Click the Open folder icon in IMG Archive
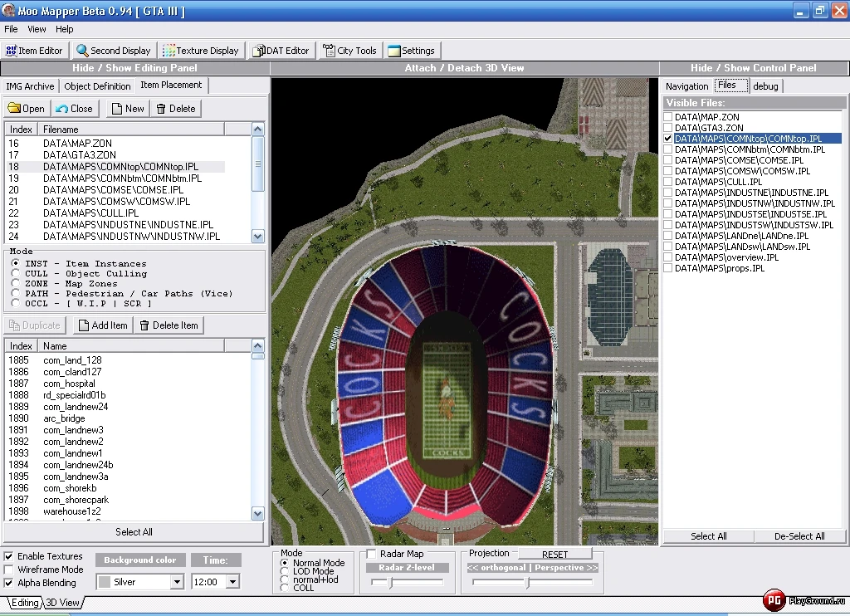This screenshot has height=616, width=850. [x=26, y=108]
